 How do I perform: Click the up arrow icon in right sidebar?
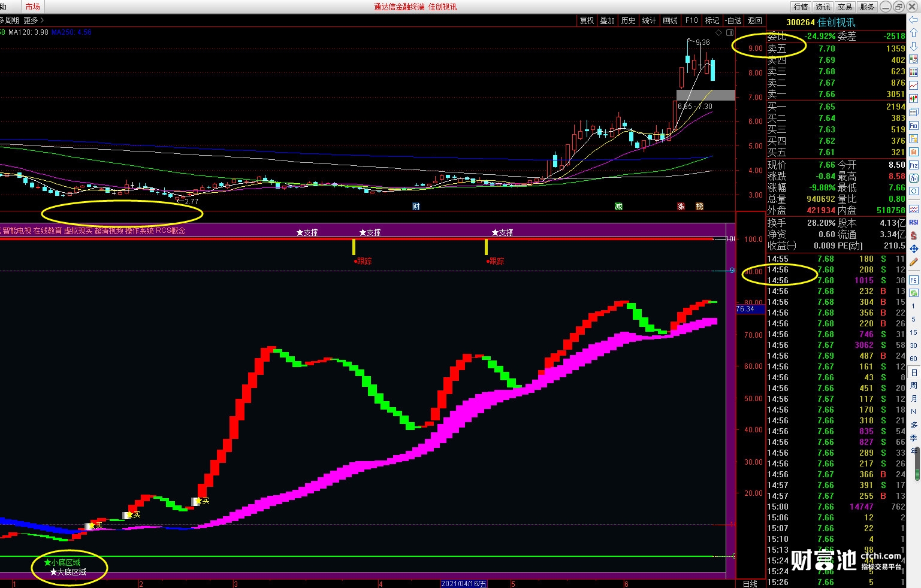[914, 33]
